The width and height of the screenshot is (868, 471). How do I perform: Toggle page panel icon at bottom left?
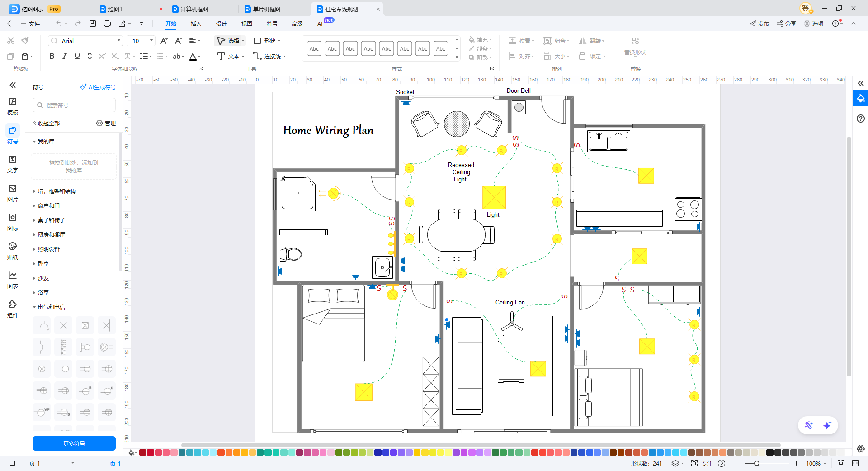tap(13, 463)
